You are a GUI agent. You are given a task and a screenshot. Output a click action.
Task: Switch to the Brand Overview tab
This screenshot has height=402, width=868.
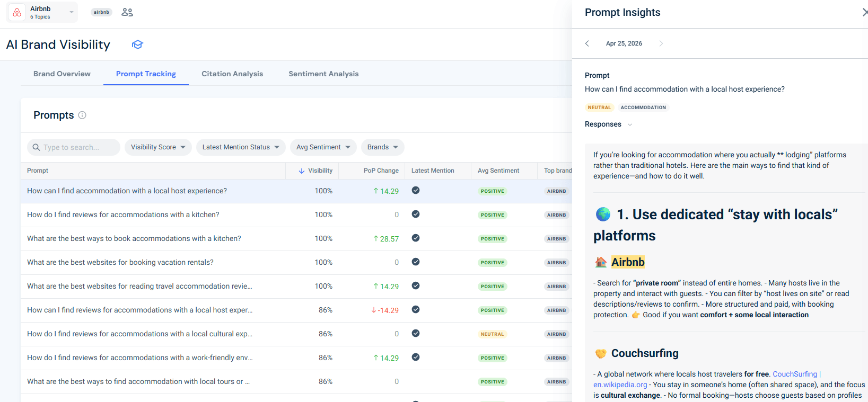(x=62, y=74)
